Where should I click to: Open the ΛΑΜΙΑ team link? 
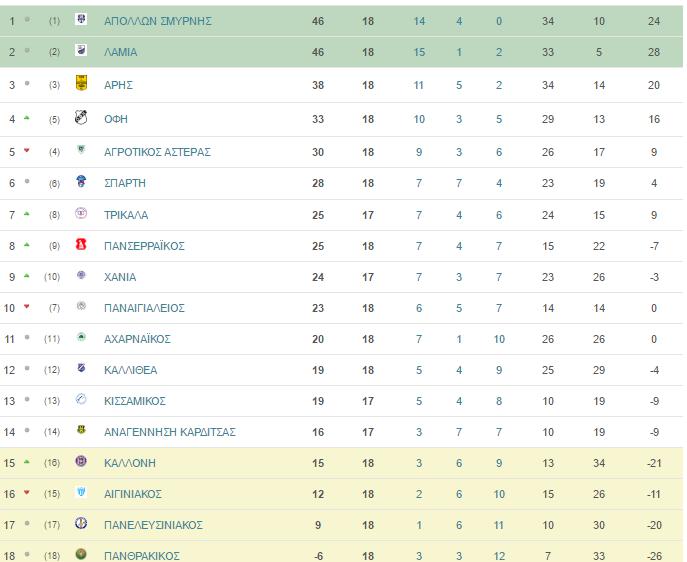point(120,52)
